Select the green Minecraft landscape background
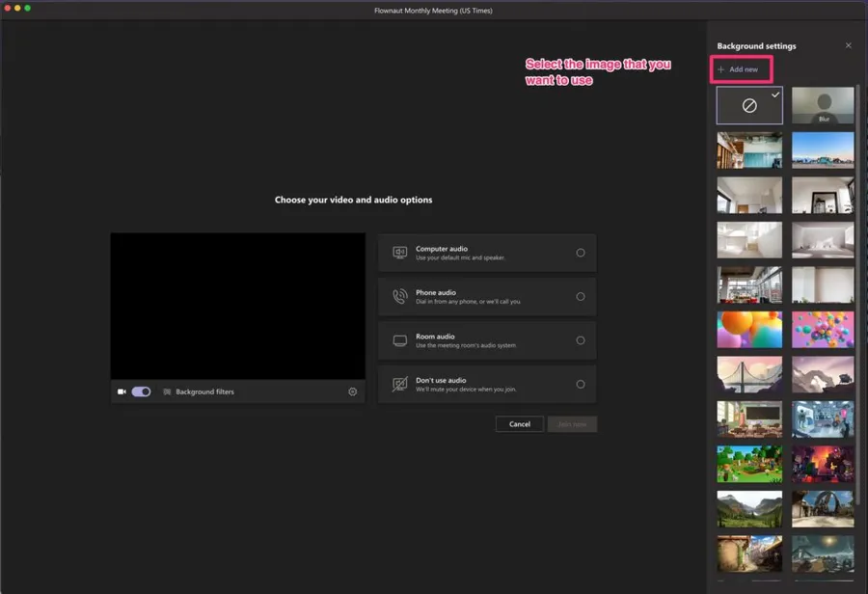Screen dimensions: 868x594 [x=749, y=464]
